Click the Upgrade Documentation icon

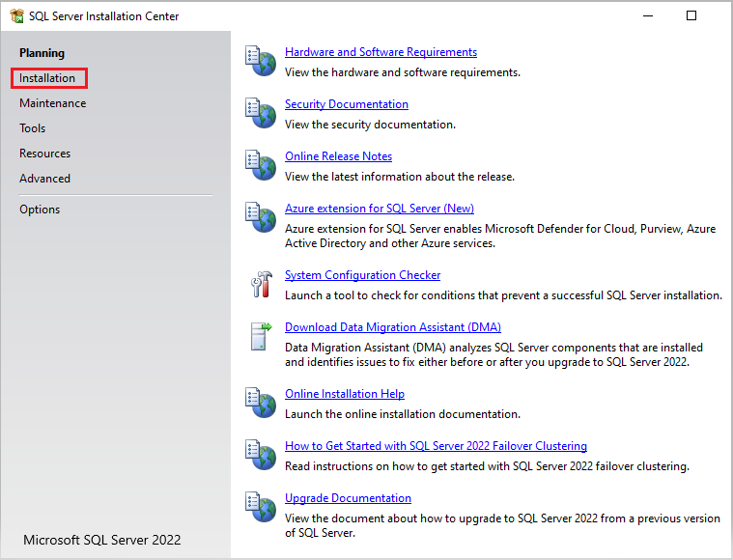[261, 507]
